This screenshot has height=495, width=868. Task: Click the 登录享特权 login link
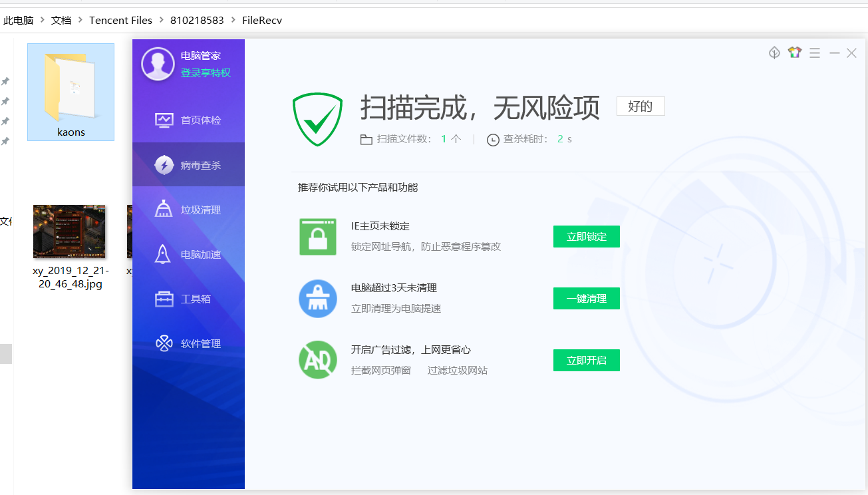pos(206,73)
